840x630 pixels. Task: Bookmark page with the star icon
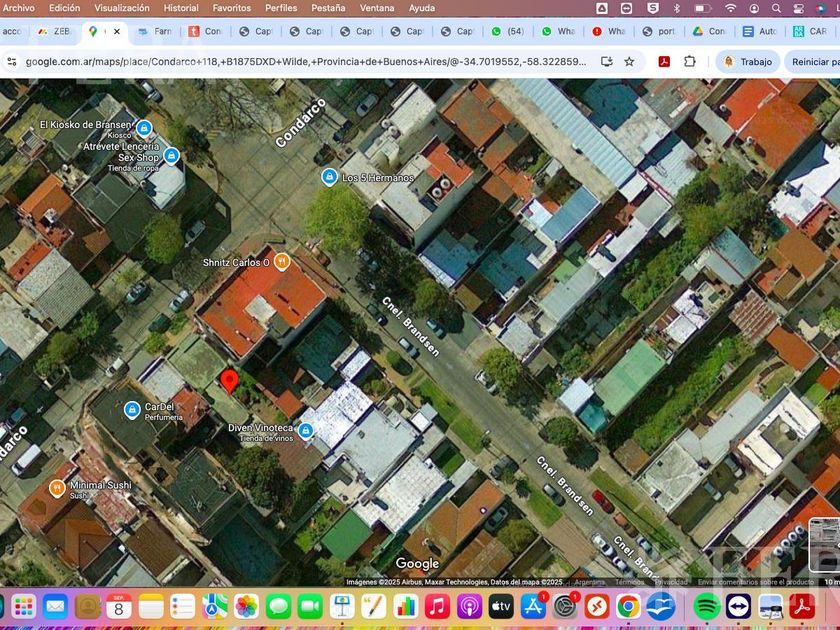pos(629,61)
